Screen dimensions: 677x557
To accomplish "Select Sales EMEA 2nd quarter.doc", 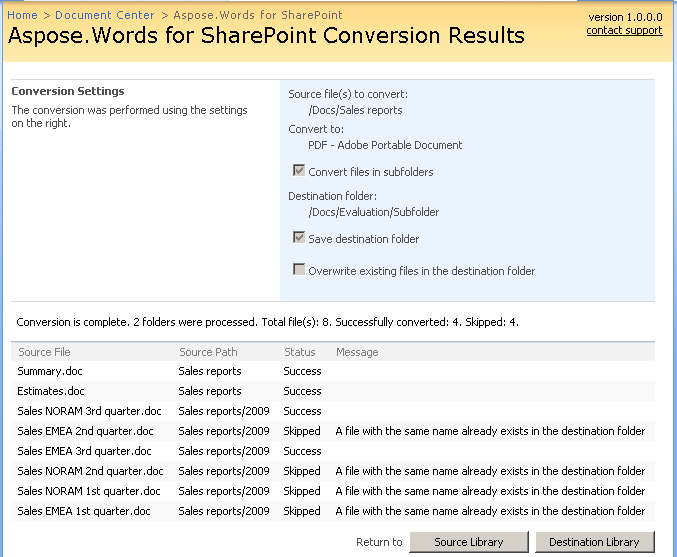I will click(85, 431).
